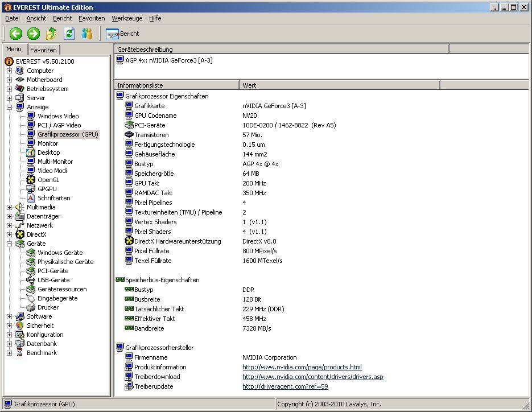This screenshot has width=532, height=412.
Task: Open the Ansicht menu
Action: pyautogui.click(x=36, y=18)
